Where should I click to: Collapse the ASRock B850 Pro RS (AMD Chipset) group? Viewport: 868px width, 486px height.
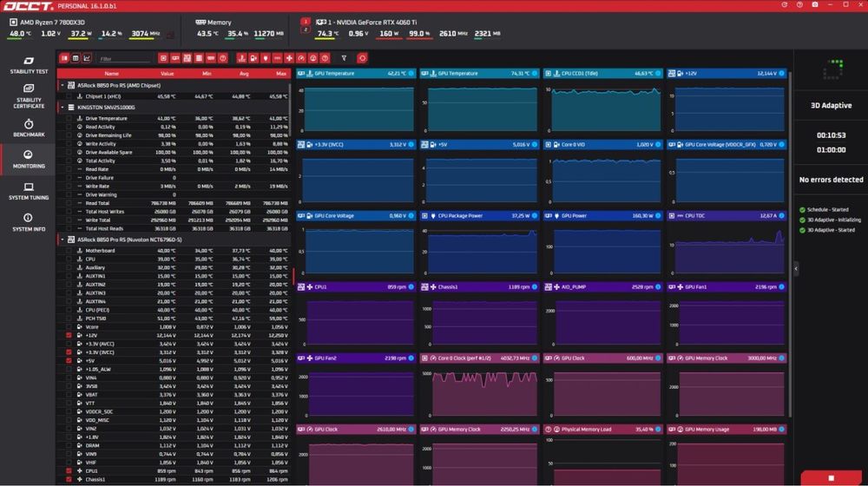point(62,85)
